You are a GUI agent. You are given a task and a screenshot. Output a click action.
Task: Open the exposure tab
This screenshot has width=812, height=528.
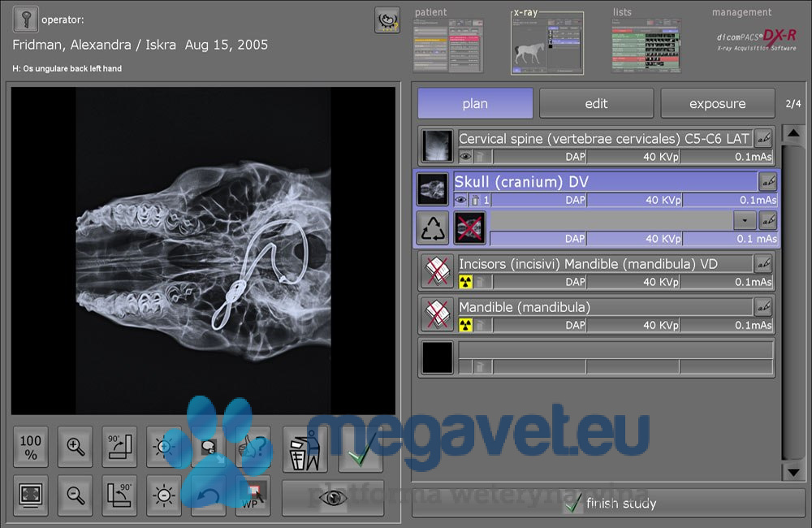[x=717, y=104]
